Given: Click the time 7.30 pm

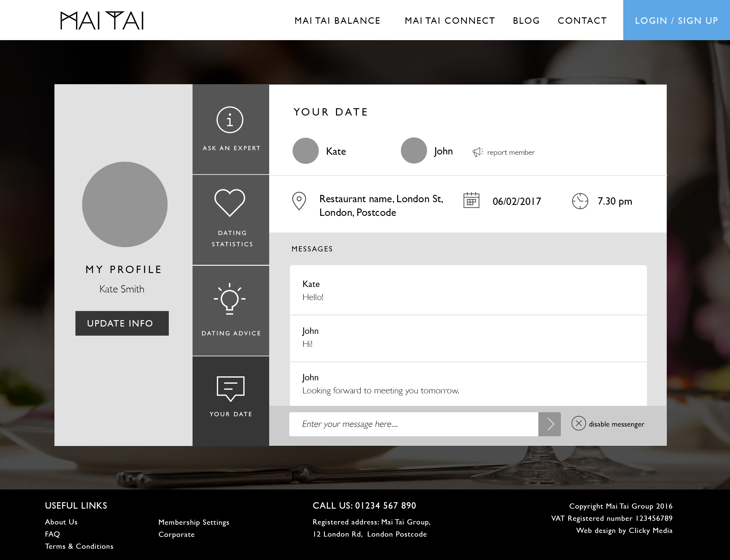Looking at the screenshot, I should pyautogui.click(x=615, y=201).
